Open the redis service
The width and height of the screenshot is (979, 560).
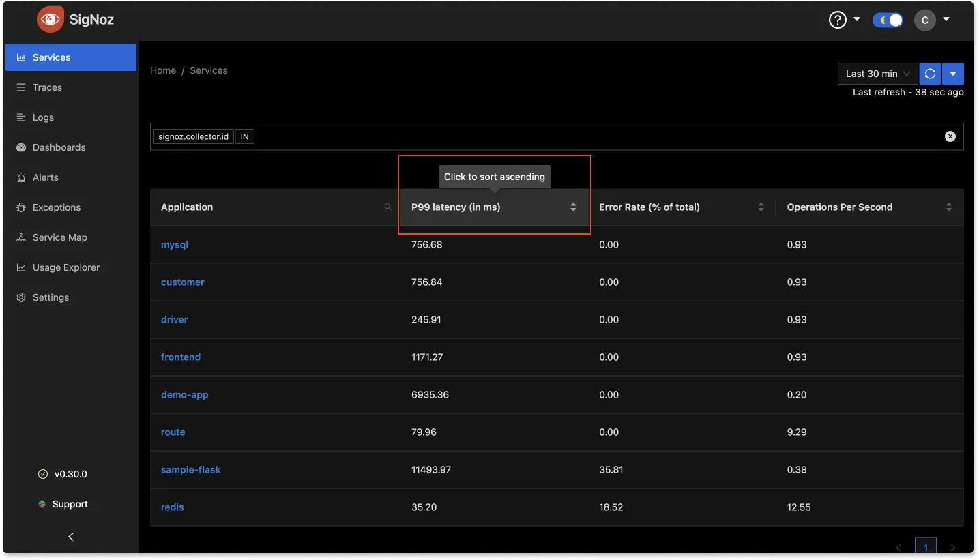point(173,507)
